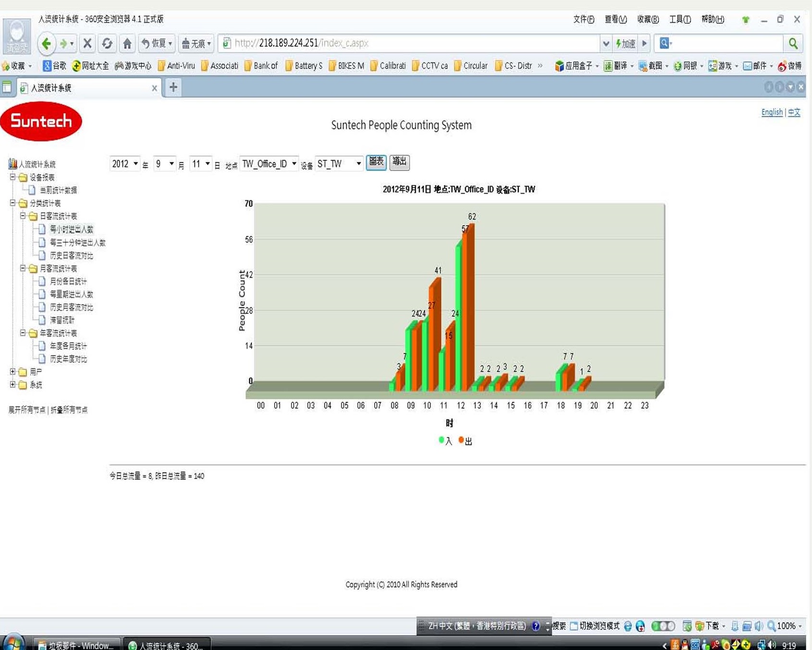Click the English language link

coord(772,112)
